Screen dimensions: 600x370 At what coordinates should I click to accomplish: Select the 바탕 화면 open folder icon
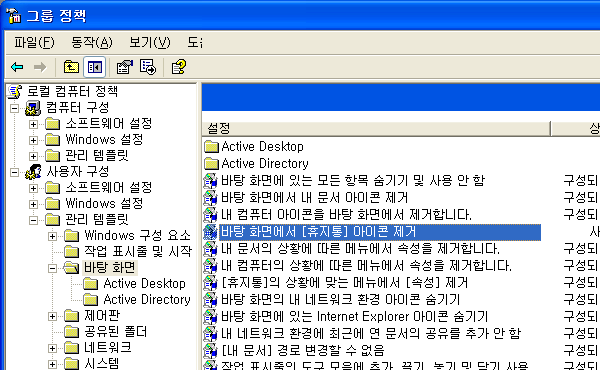pos(71,267)
